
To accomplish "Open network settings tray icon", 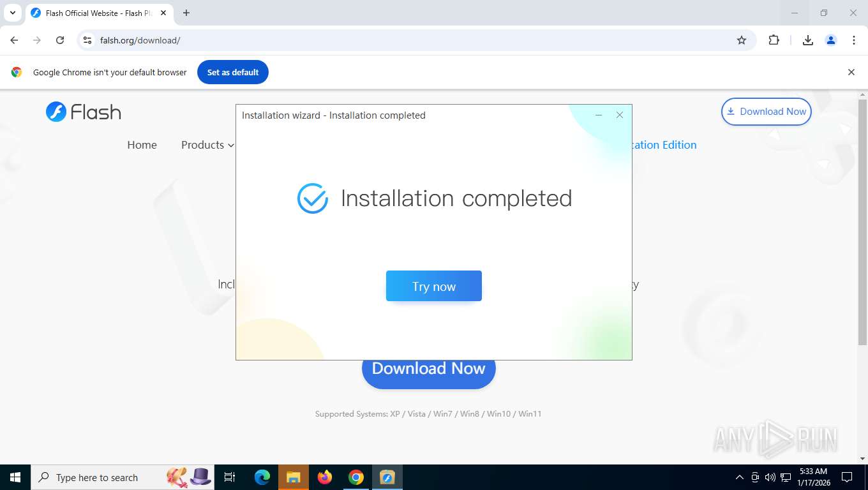I will click(x=786, y=477).
